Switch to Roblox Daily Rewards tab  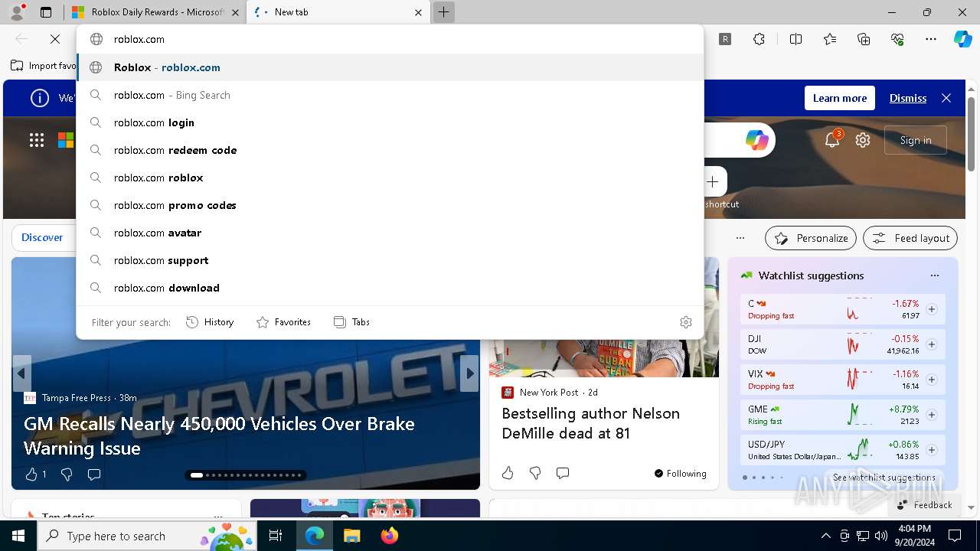pyautogui.click(x=156, y=12)
